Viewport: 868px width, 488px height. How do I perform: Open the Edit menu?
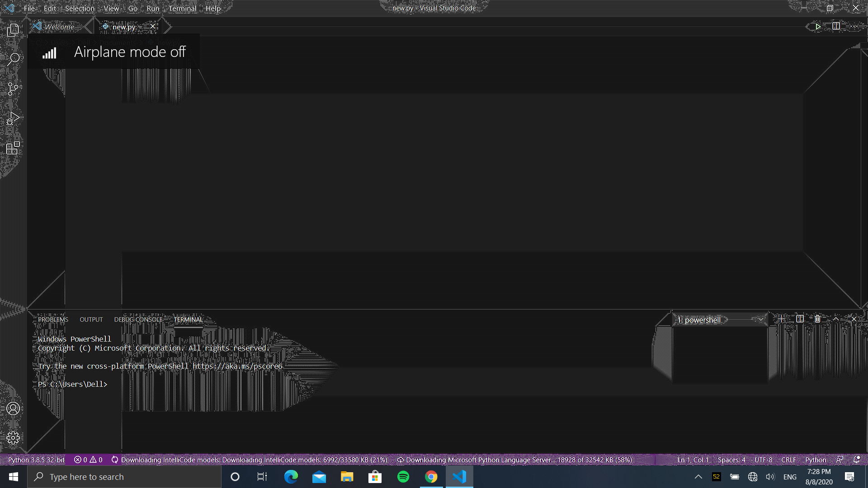(50, 8)
